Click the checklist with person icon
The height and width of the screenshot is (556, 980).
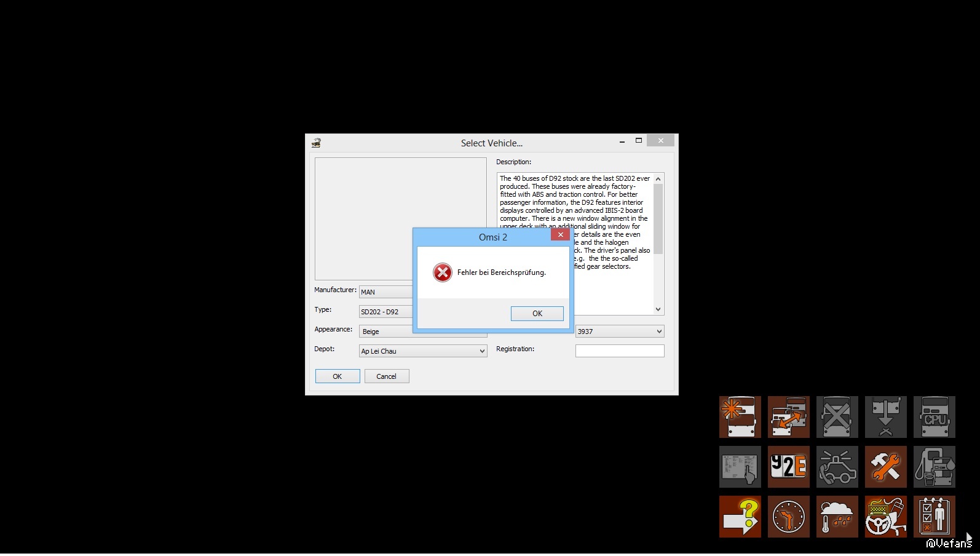(x=935, y=517)
